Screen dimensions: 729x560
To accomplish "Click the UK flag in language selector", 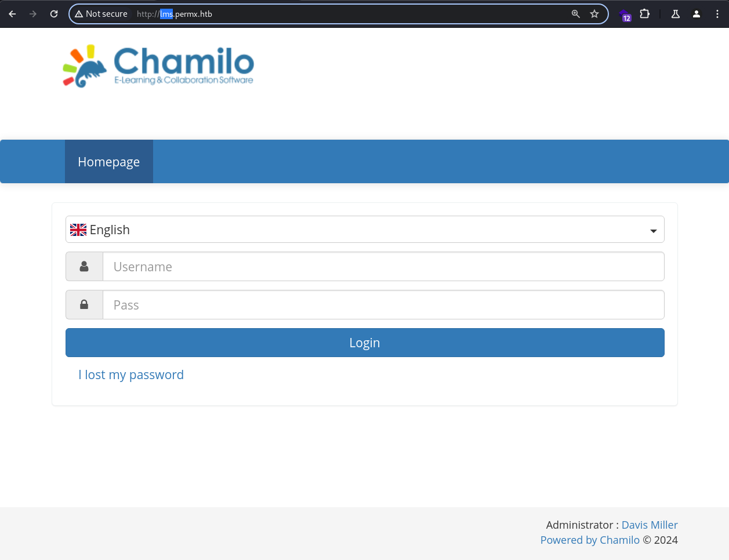I will point(78,230).
